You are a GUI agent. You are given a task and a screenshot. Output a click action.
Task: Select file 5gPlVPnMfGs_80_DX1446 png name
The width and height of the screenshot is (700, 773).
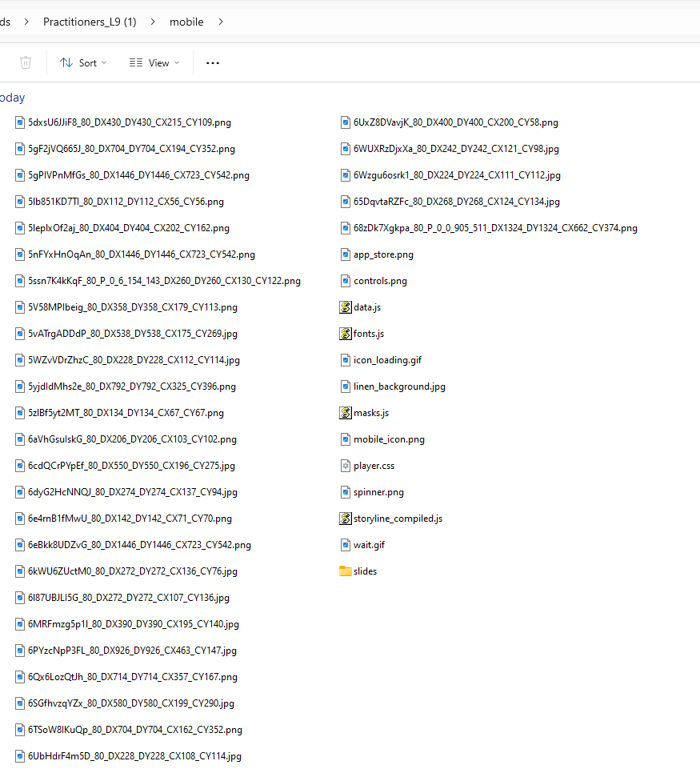click(x=138, y=175)
